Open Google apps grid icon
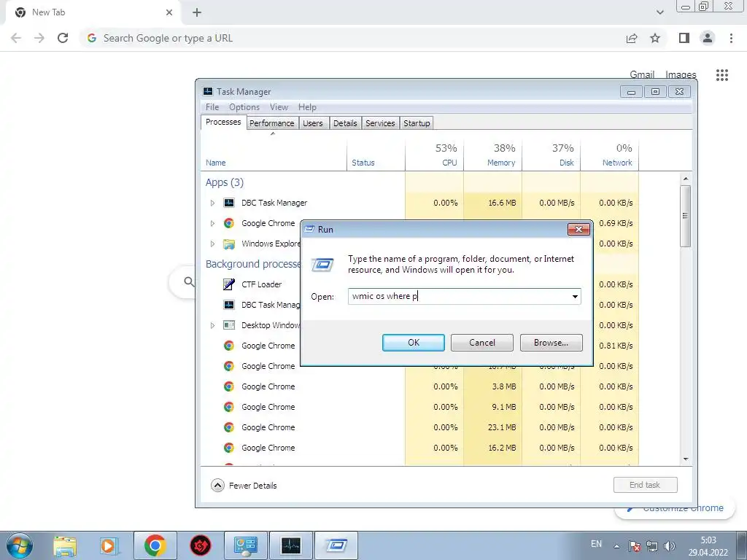This screenshot has height=560, width=747. click(722, 75)
